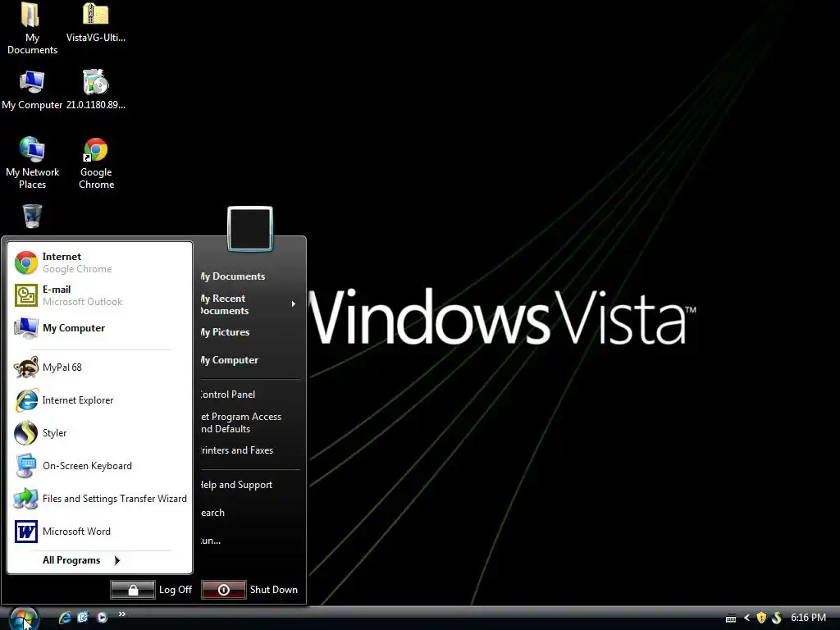
Task: Click the Shut Down button
Action: [x=250, y=590]
